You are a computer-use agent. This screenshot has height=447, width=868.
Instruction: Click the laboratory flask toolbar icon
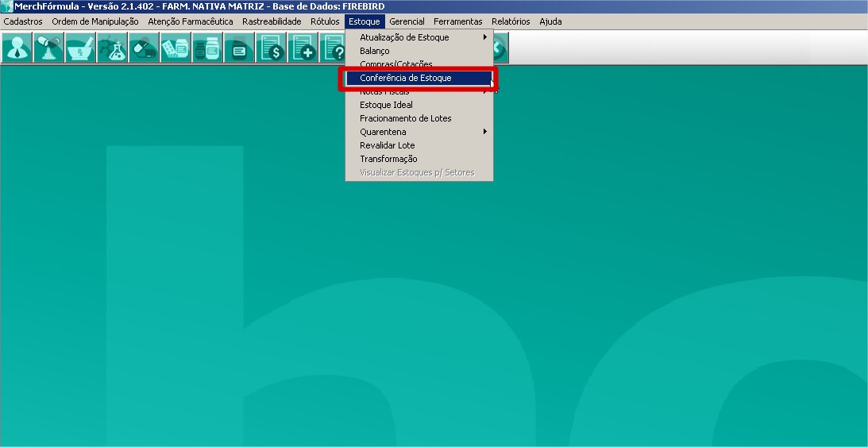[x=112, y=48]
